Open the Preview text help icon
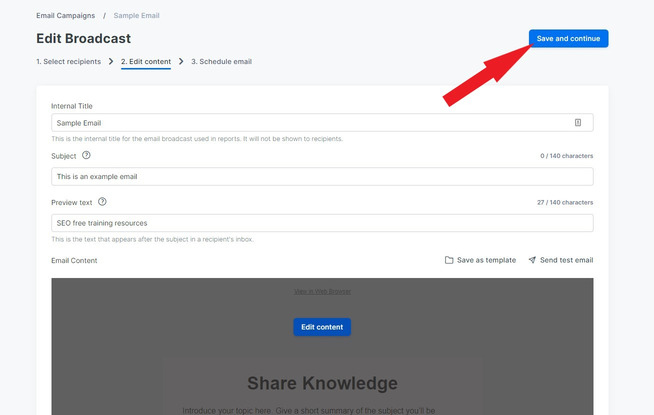 [x=102, y=202]
